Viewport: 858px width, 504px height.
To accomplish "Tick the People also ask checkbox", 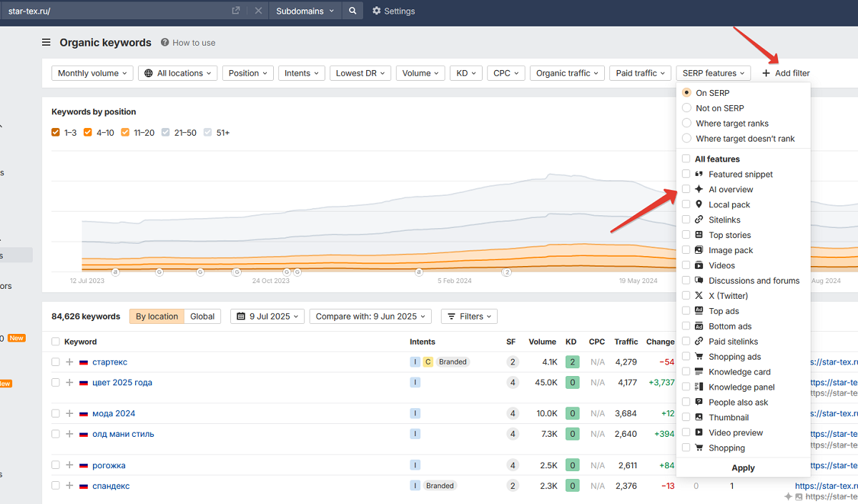I will pos(686,402).
